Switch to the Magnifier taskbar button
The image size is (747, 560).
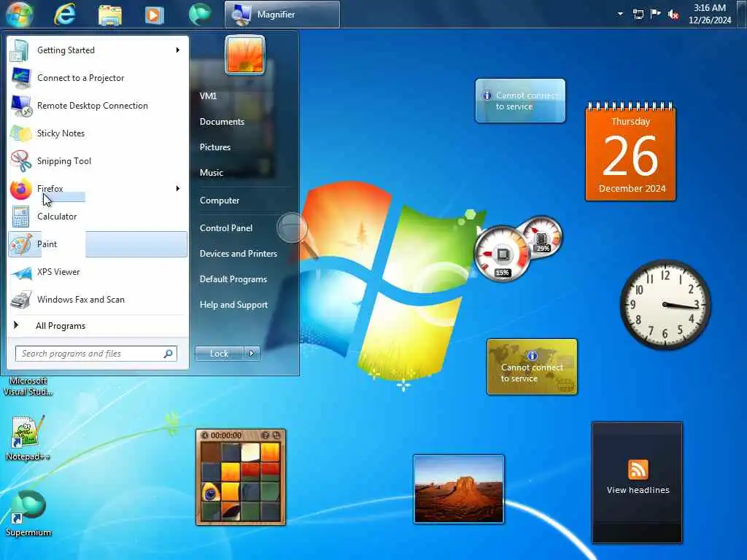pos(282,15)
